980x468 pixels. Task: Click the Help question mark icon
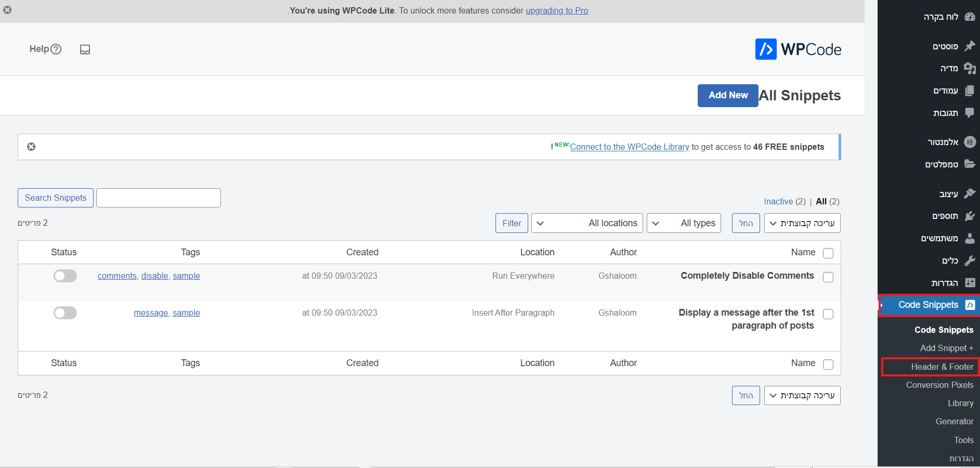click(x=56, y=49)
